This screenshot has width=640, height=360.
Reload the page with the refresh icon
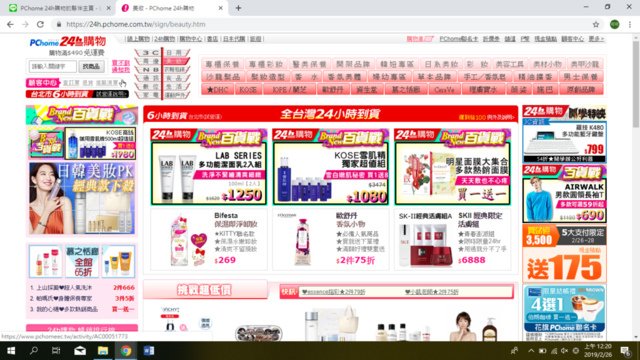tap(40, 24)
